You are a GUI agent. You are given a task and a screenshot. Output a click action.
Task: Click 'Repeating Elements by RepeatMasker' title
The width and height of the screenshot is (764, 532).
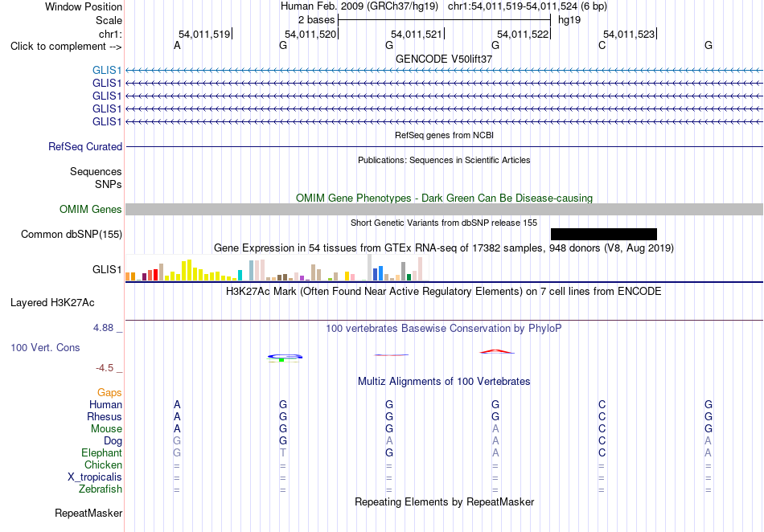tap(444, 501)
